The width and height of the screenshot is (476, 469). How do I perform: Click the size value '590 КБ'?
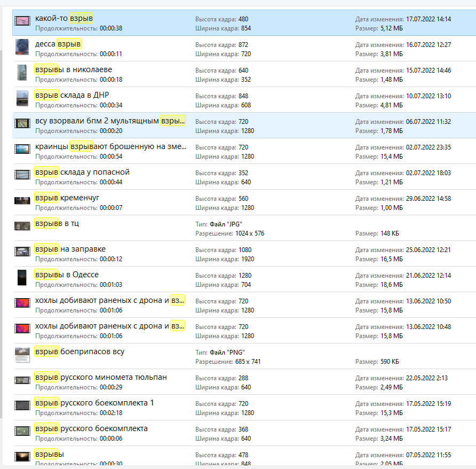(x=390, y=362)
